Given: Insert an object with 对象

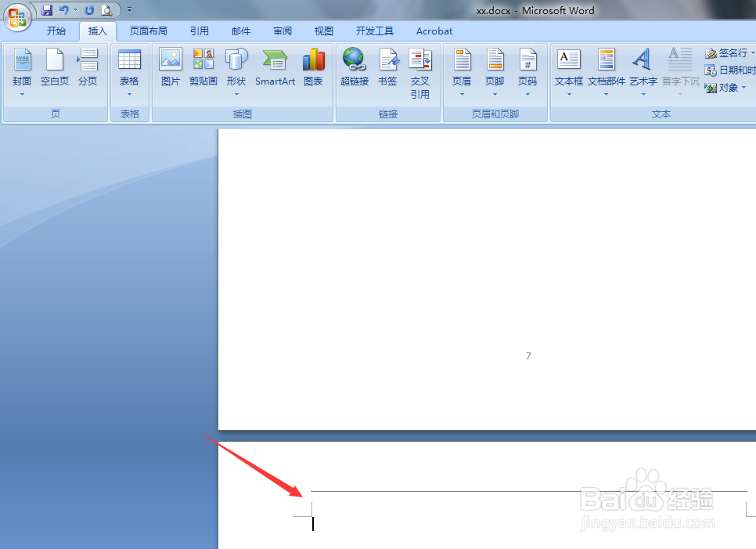Looking at the screenshot, I should click(722, 87).
